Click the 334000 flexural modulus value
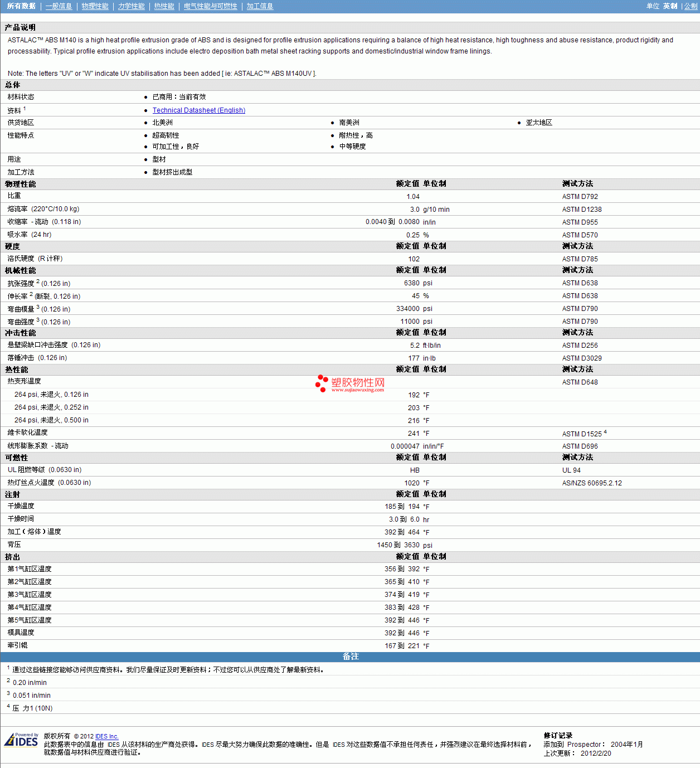Viewport: 700px width, 768px height. (408, 309)
